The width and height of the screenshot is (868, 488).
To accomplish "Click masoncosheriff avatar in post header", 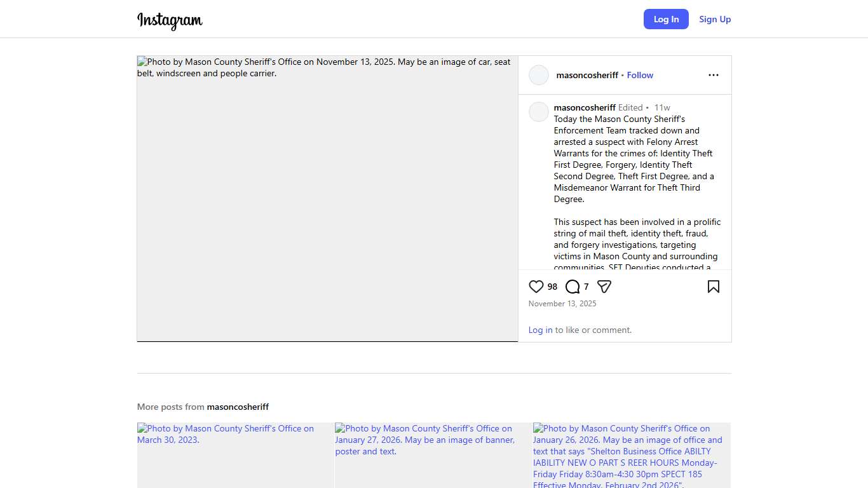I will pos(539,75).
